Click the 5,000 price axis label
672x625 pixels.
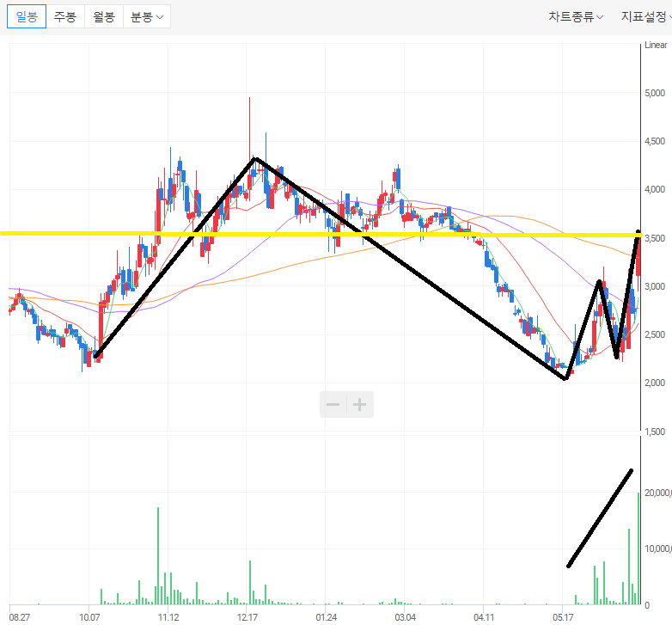click(655, 93)
